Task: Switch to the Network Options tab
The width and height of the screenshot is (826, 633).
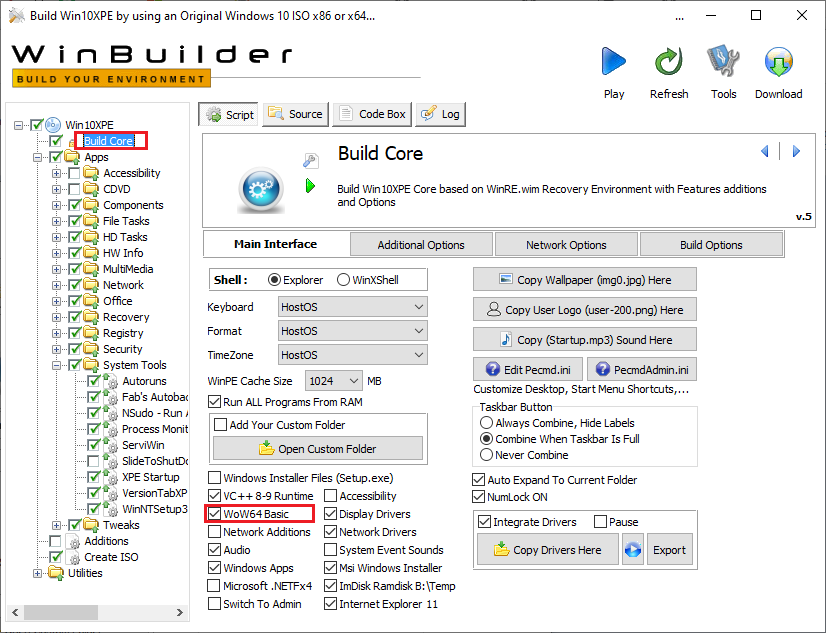Action: click(x=566, y=245)
